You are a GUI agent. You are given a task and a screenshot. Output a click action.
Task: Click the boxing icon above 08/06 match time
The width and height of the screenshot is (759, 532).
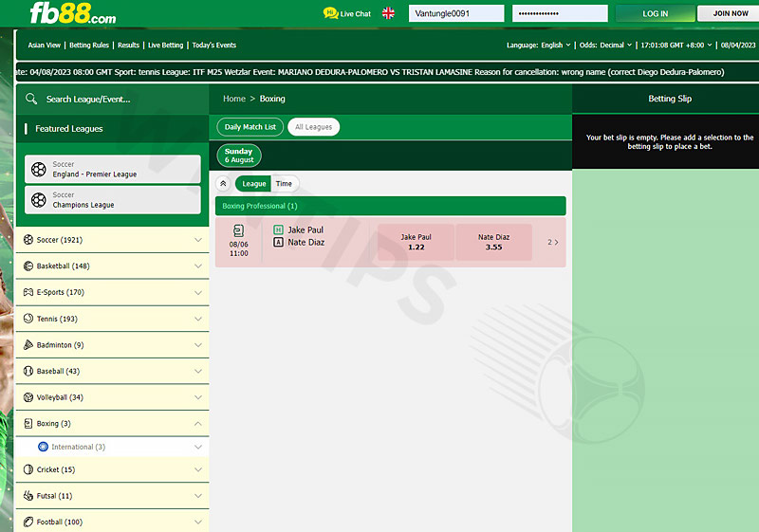click(x=239, y=230)
